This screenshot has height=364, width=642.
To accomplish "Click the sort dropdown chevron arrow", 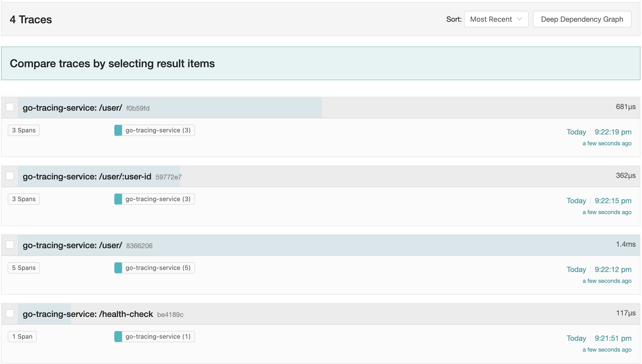I will pos(519,19).
